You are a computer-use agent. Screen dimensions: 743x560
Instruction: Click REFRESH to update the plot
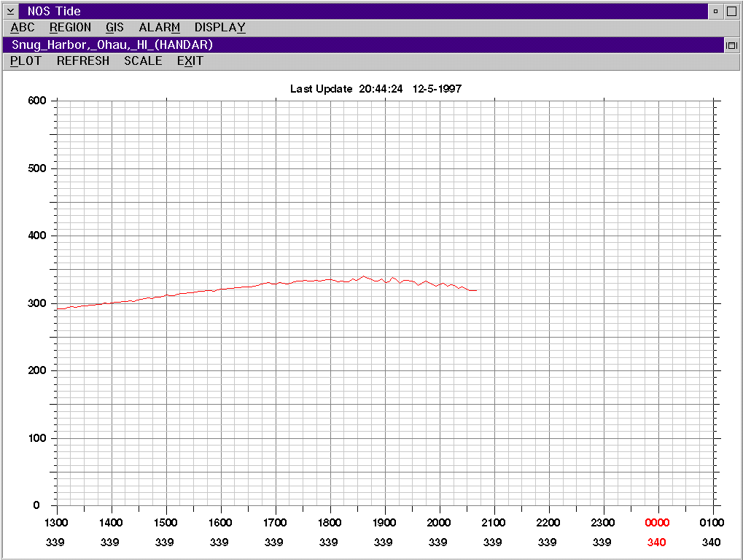tap(83, 61)
